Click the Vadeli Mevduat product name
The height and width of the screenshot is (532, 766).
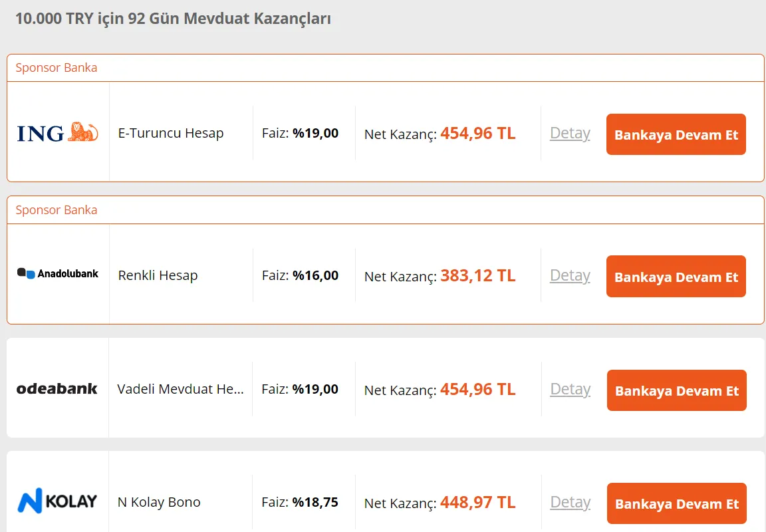tap(180, 389)
